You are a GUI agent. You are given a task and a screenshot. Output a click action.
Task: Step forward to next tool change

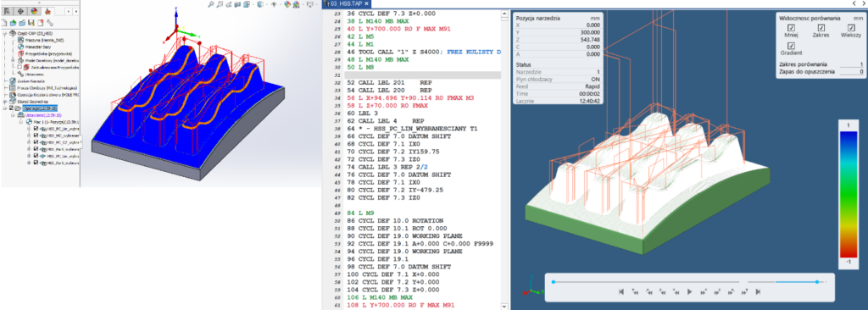click(x=744, y=291)
